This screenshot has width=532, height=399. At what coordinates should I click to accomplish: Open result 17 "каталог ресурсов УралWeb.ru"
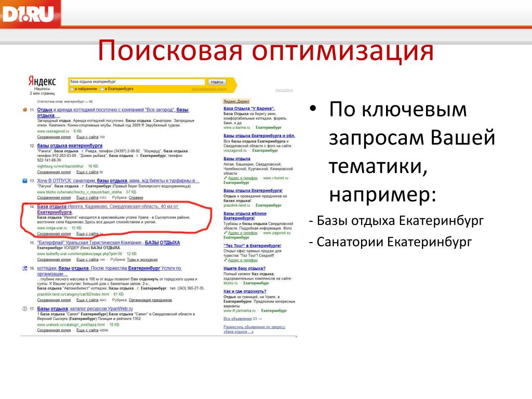click(x=85, y=309)
